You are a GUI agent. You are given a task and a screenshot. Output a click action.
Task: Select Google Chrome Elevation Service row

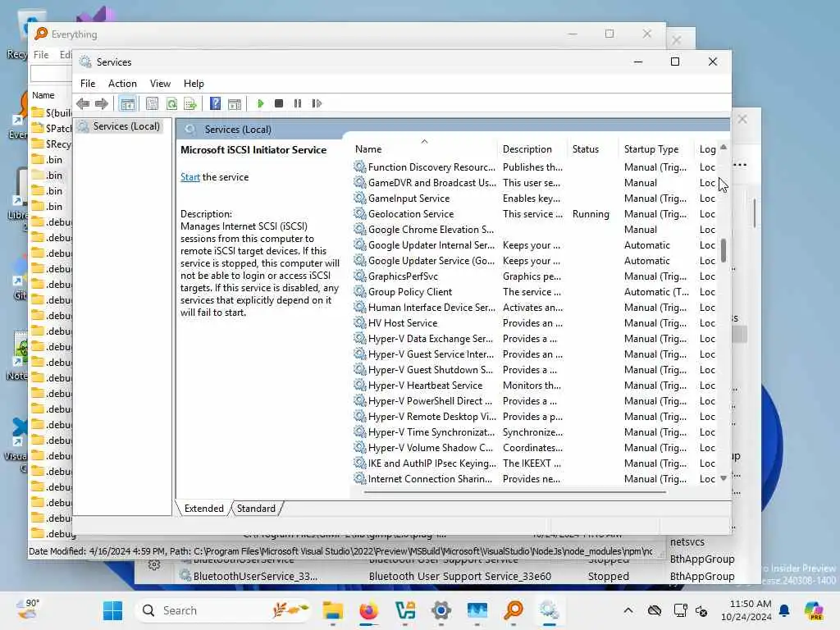(x=535, y=230)
